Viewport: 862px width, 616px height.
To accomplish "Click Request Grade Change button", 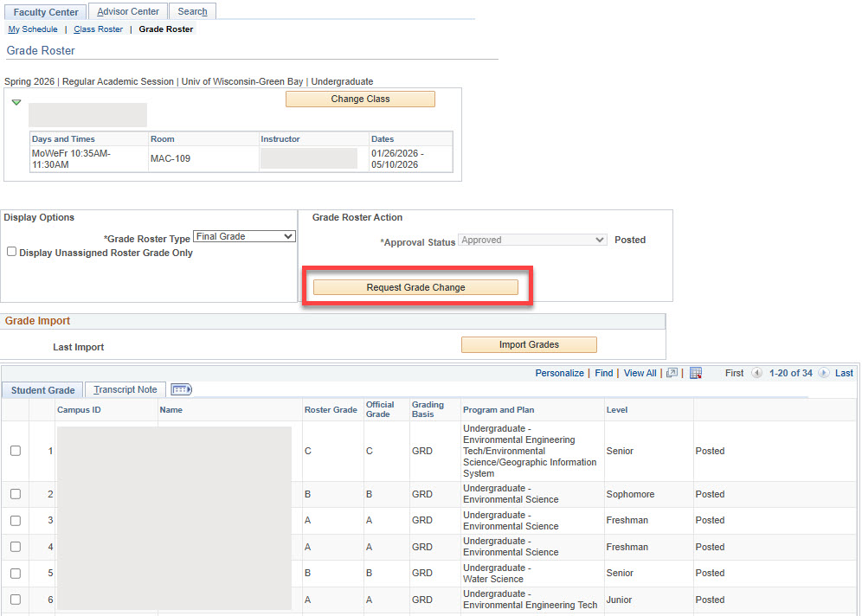I will point(415,287).
